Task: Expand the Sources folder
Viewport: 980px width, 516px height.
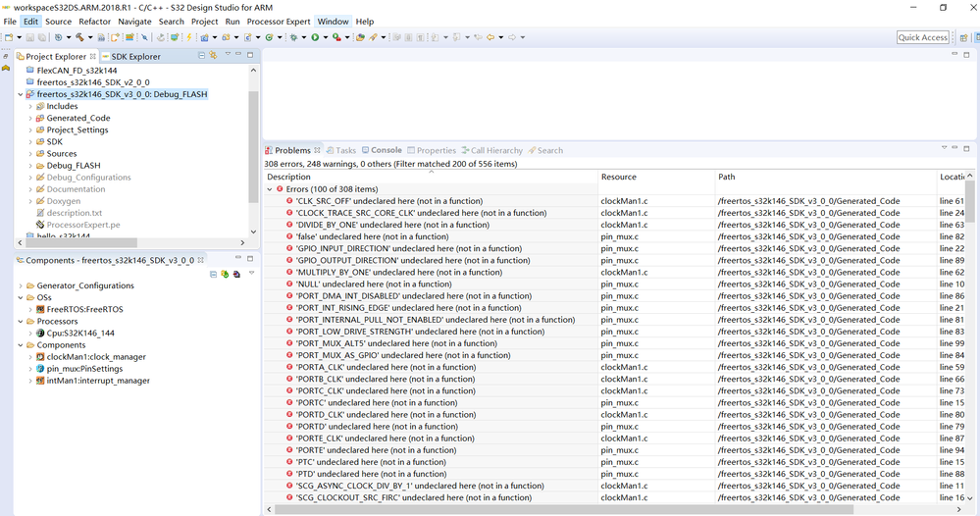Action: pyautogui.click(x=30, y=154)
